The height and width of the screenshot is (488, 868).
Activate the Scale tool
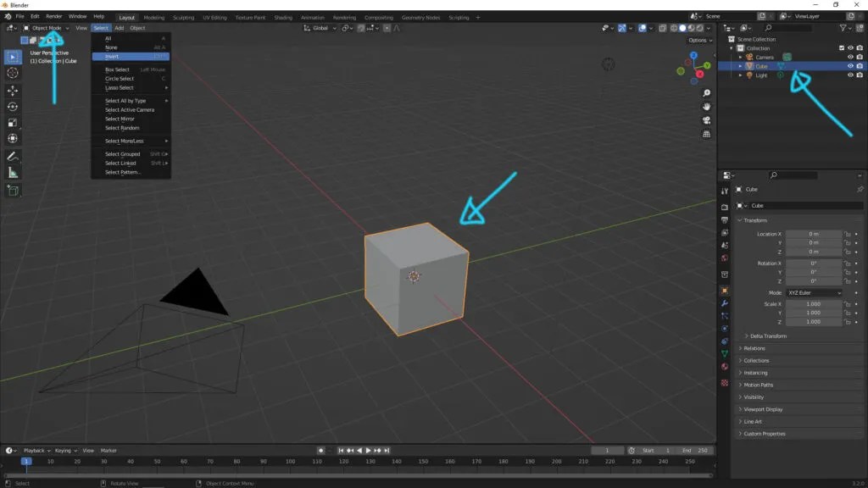point(12,122)
